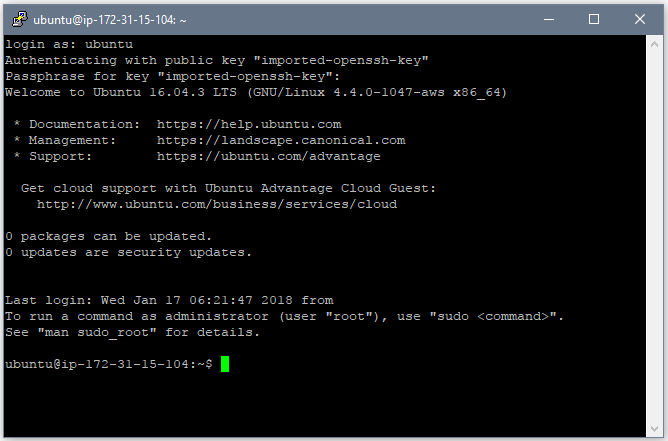Click the title bar text ubuntu@ip-172-31-15-104
The height and width of the screenshot is (441, 668).
click(x=110, y=20)
